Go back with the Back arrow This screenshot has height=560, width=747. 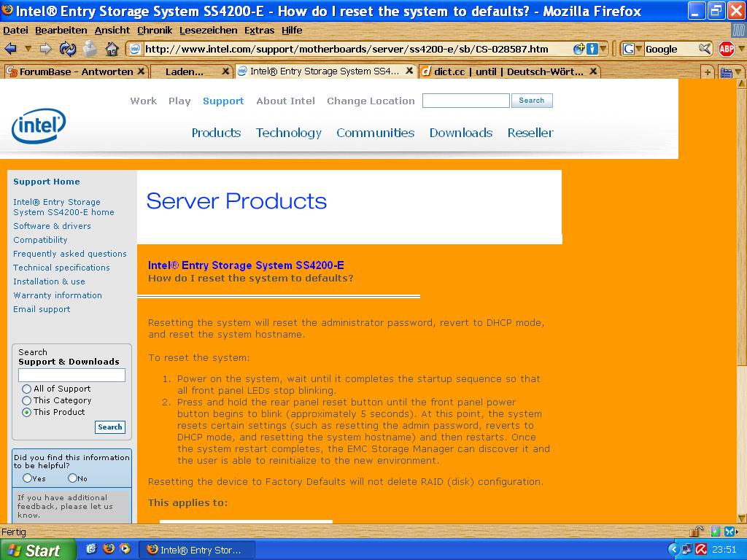(x=10, y=49)
